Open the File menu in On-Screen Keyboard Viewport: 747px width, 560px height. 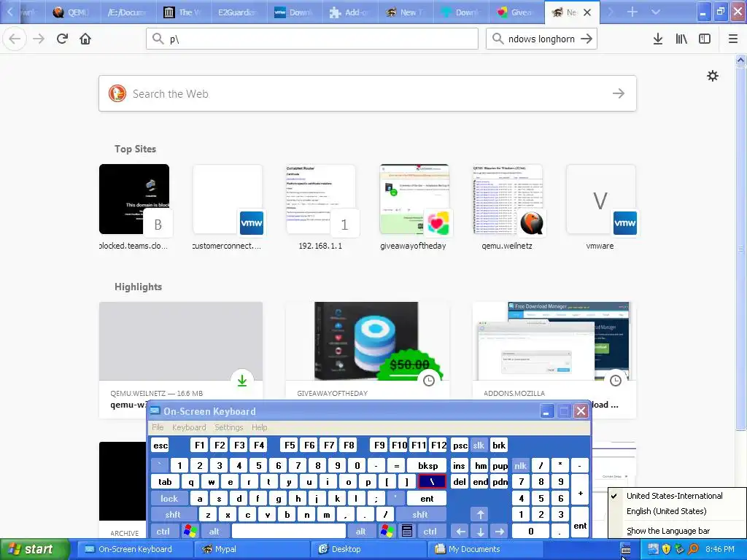pyautogui.click(x=158, y=427)
